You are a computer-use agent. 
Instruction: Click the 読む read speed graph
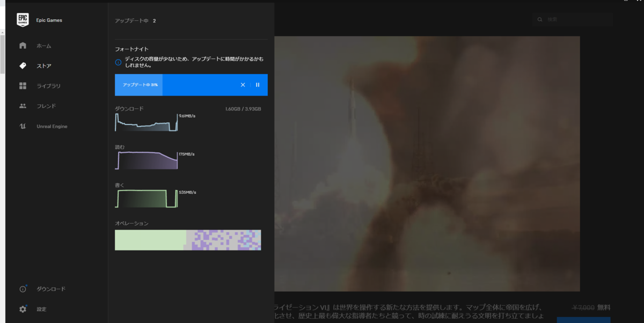(x=146, y=160)
